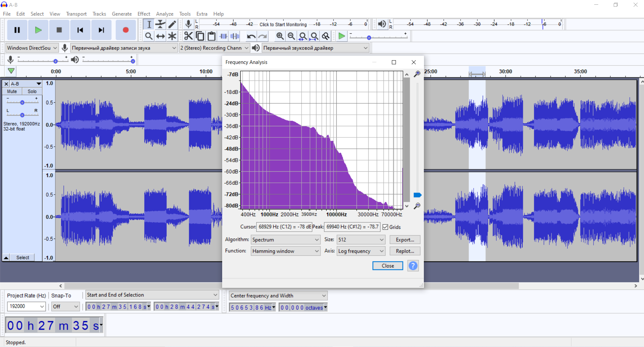Select the Time Shift tool
This screenshot has width=644, height=347.
tap(161, 36)
